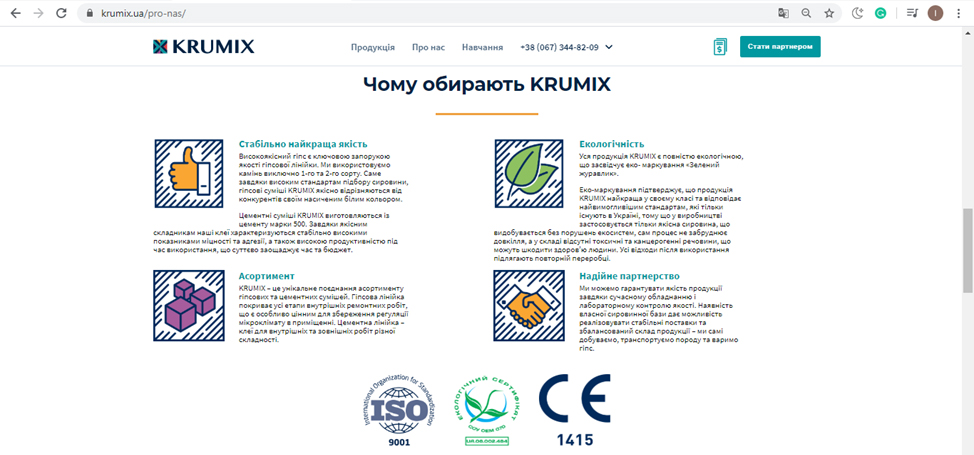Open the Продукція menu item
The width and height of the screenshot is (974, 455).
coord(372,47)
